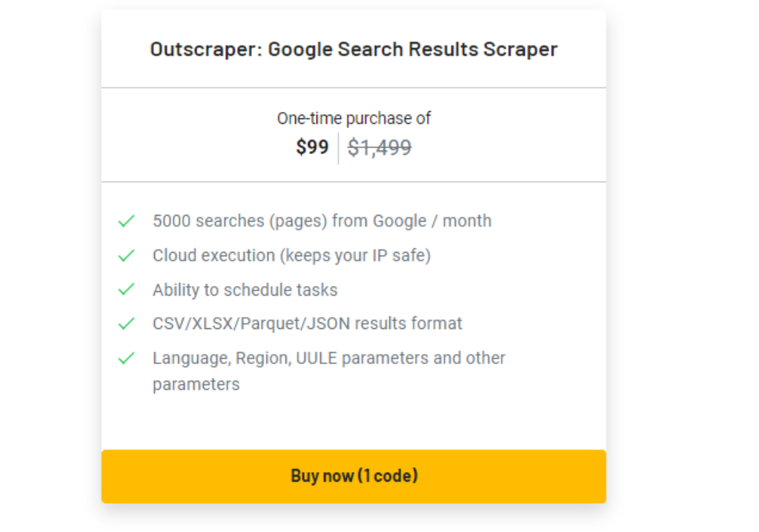This screenshot has width=759, height=532.
Task: Click the Cloud execution keeps your IP safe text
Action: click(x=291, y=256)
